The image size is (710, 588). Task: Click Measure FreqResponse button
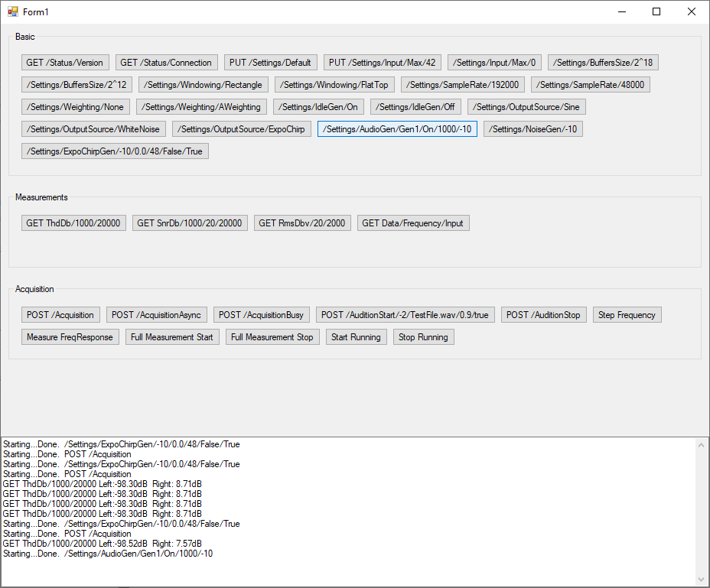(70, 336)
